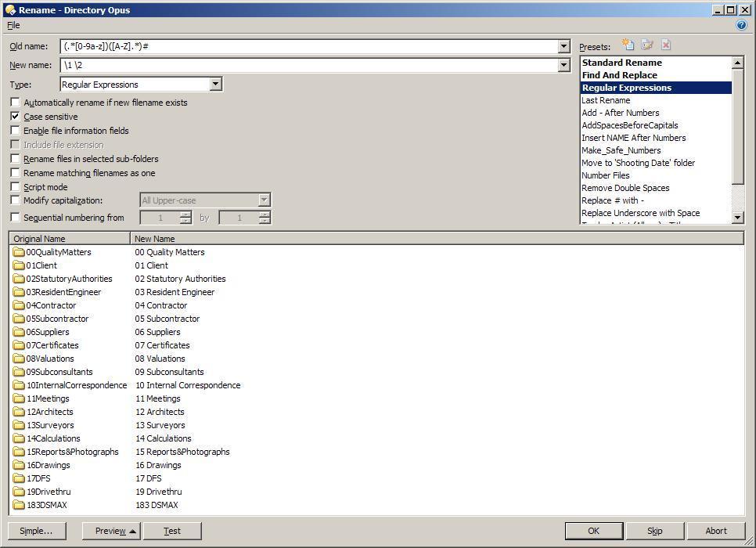
Task: Click the folder icon beside 19Drivethru
Action: tap(19, 492)
